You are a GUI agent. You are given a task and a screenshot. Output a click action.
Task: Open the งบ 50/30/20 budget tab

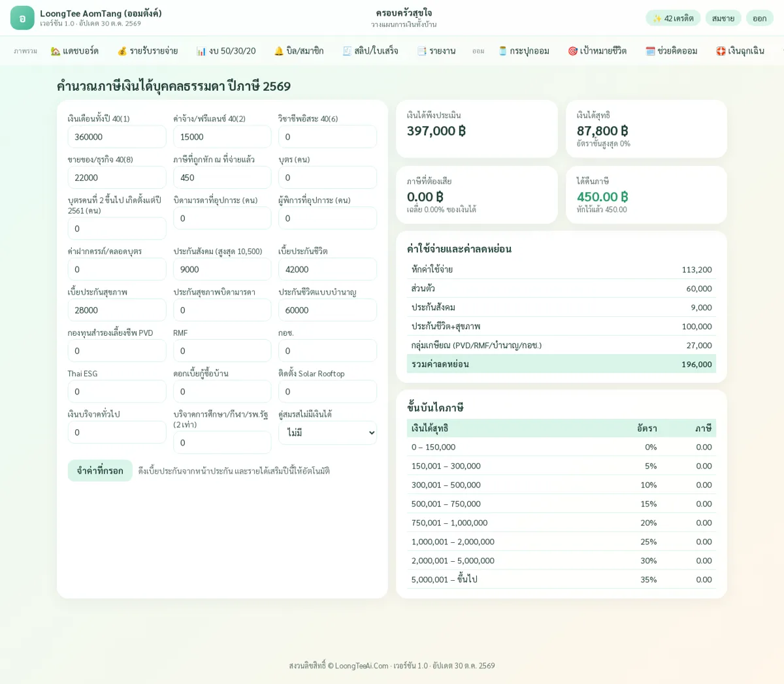coord(226,51)
